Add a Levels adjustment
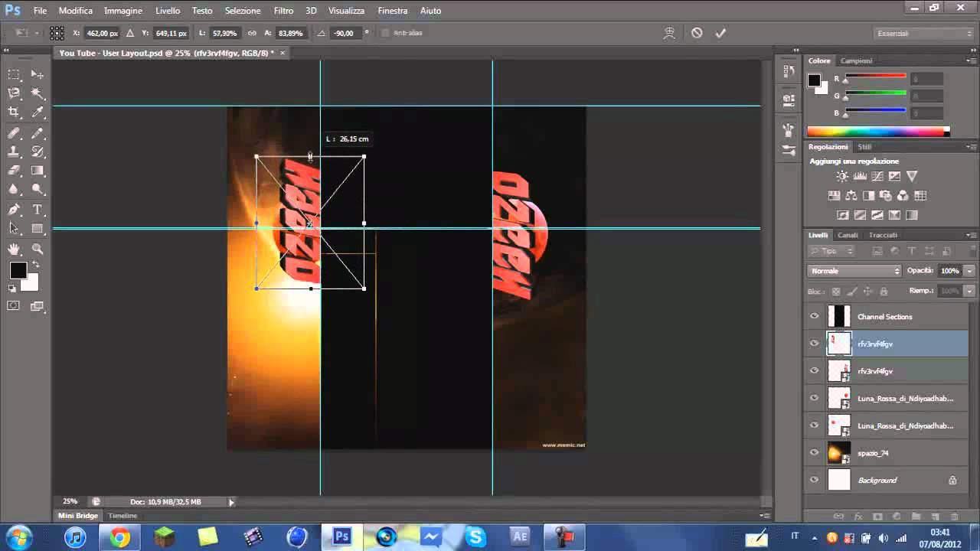This screenshot has width=980, height=551. coord(860,176)
